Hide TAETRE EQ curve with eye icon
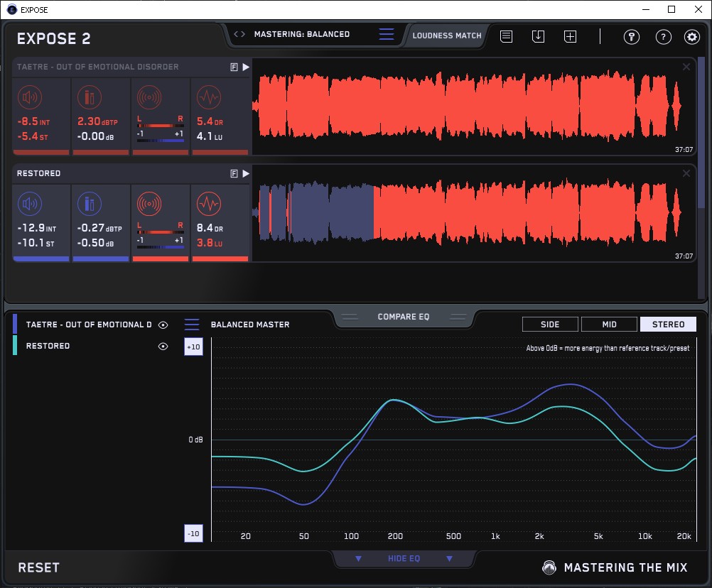 pyautogui.click(x=163, y=325)
